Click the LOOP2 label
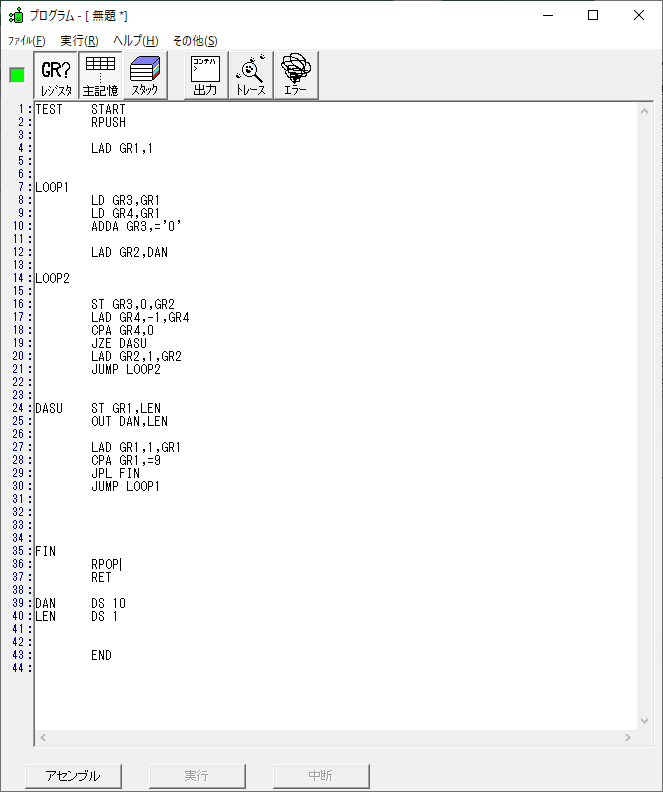This screenshot has width=663, height=792. pyautogui.click(x=52, y=278)
